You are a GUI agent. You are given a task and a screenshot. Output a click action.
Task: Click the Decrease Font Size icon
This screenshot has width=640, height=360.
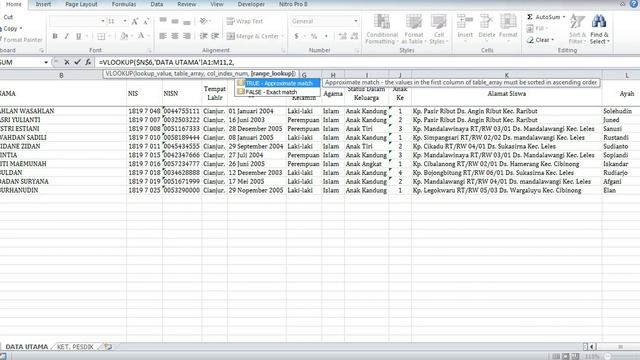click(146, 21)
